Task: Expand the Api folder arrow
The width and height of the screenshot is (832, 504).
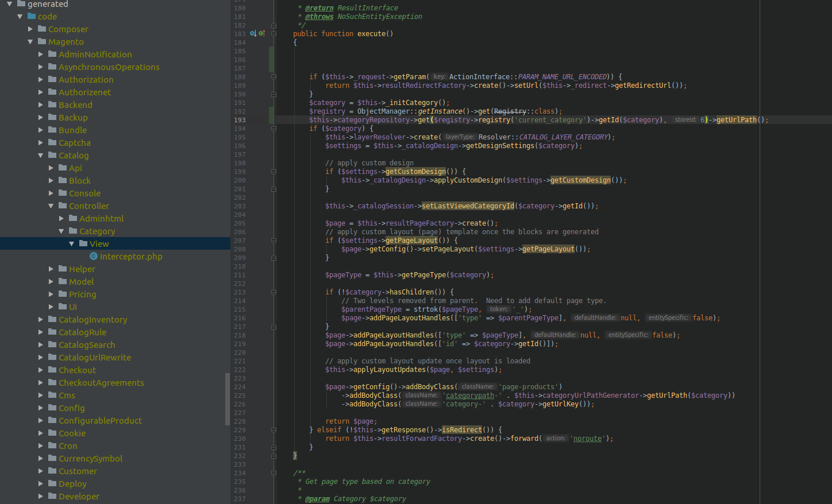Action: [x=51, y=168]
